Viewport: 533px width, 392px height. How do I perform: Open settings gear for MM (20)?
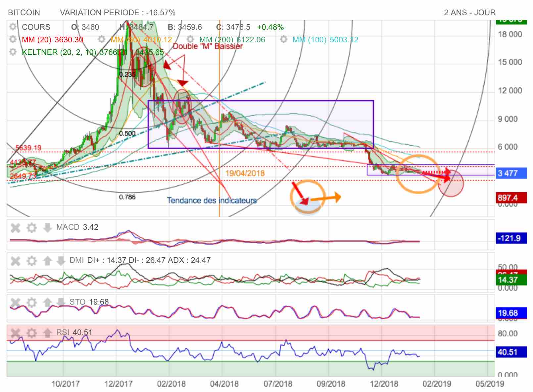point(13,39)
